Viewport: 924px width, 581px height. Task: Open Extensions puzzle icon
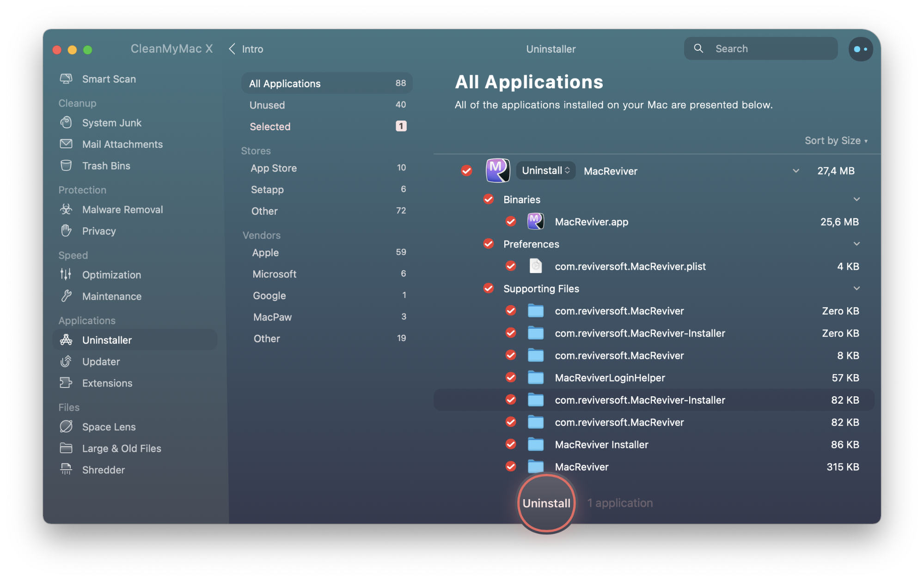click(x=66, y=383)
